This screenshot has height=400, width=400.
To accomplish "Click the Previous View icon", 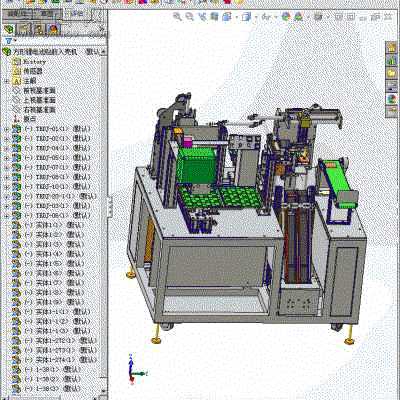I will point(202,16).
